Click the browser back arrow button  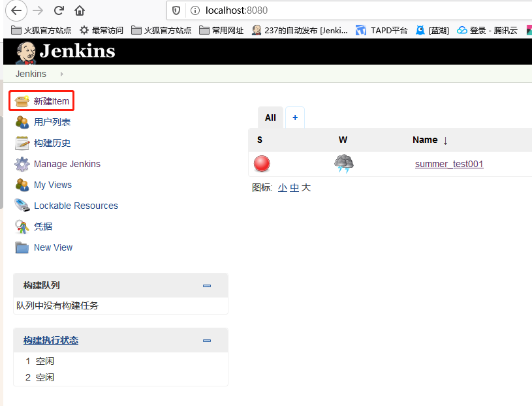(x=16, y=10)
